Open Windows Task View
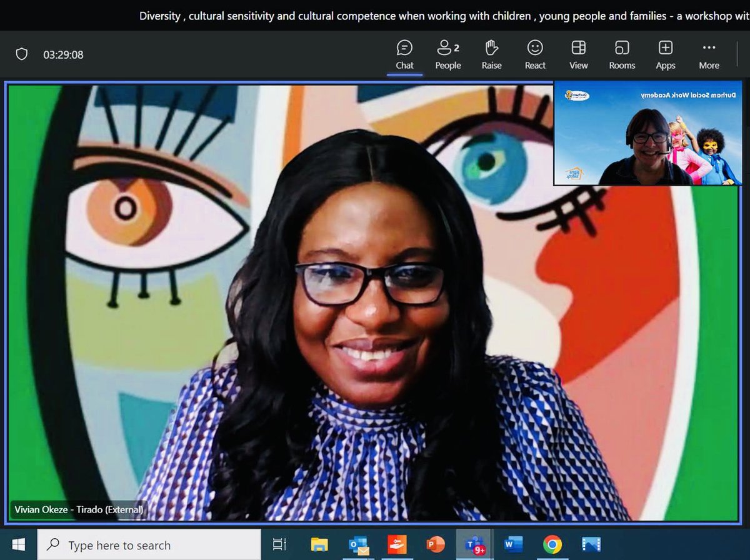Image resolution: width=750 pixels, height=560 pixels. [x=279, y=545]
